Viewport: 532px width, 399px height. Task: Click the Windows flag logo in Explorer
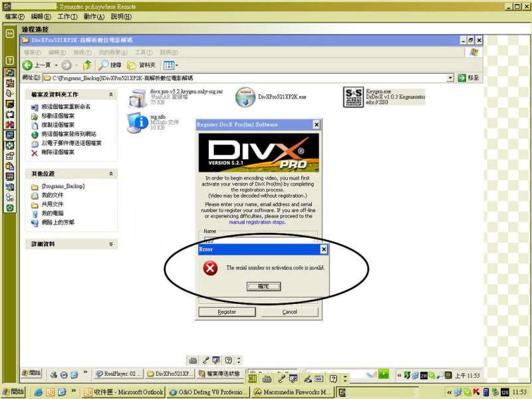(x=474, y=53)
